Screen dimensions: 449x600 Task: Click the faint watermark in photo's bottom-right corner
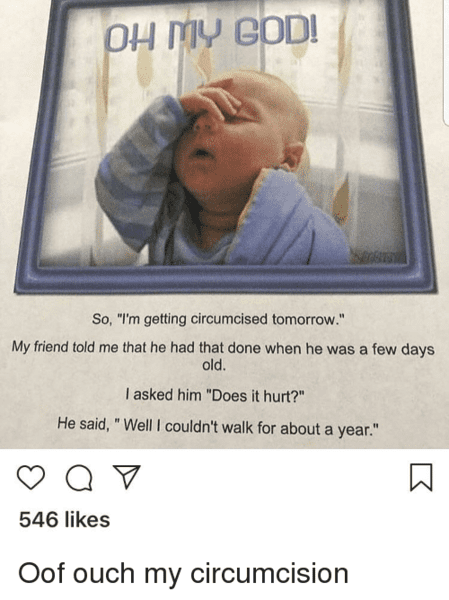378,258
